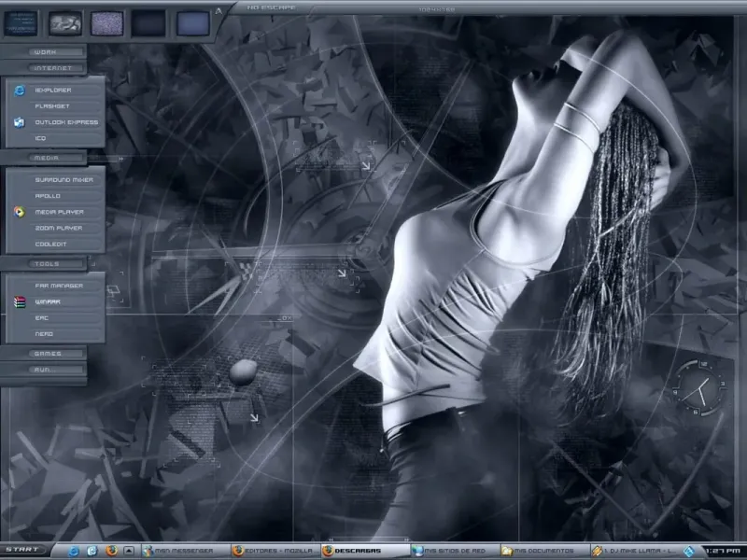Viewport: 747px width, 560px height.
Task: Open IExplorer from Internet menu
Action: click(x=55, y=90)
